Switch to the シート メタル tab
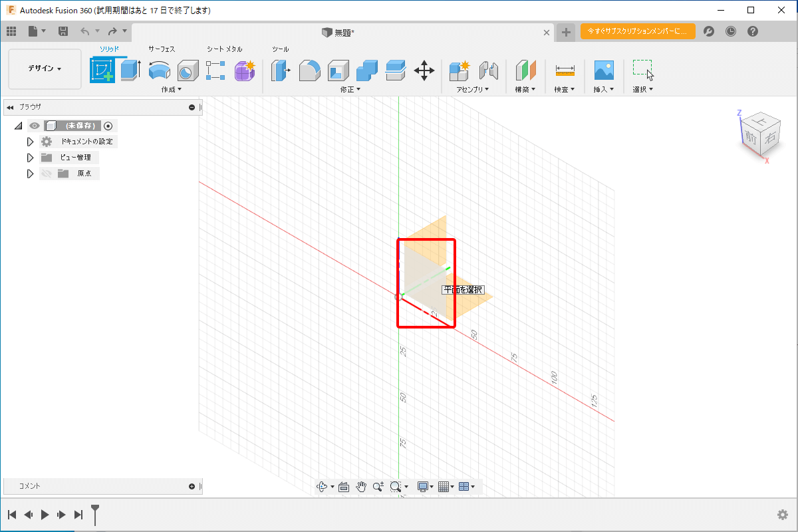Screen dimensions: 798x532 (224, 49)
